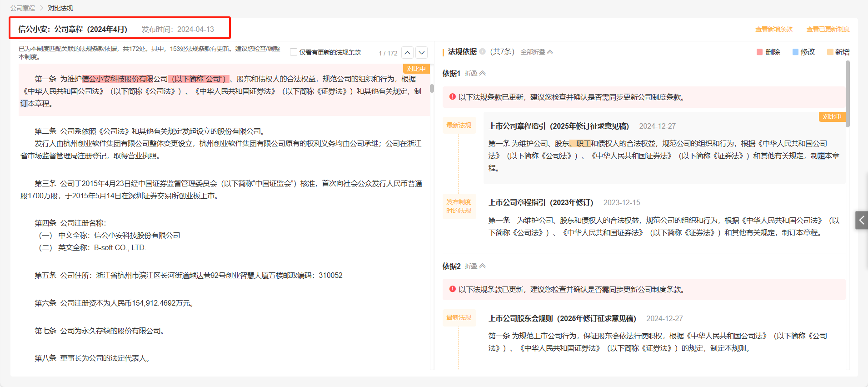Select 对比法规 breadcrumb item
The height and width of the screenshot is (387, 868).
click(60, 8)
